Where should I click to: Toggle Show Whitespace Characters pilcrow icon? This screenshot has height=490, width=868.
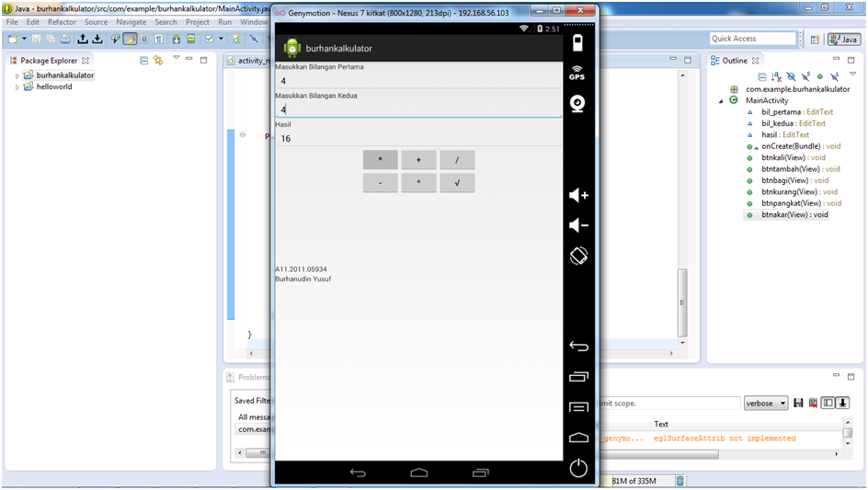click(x=159, y=39)
